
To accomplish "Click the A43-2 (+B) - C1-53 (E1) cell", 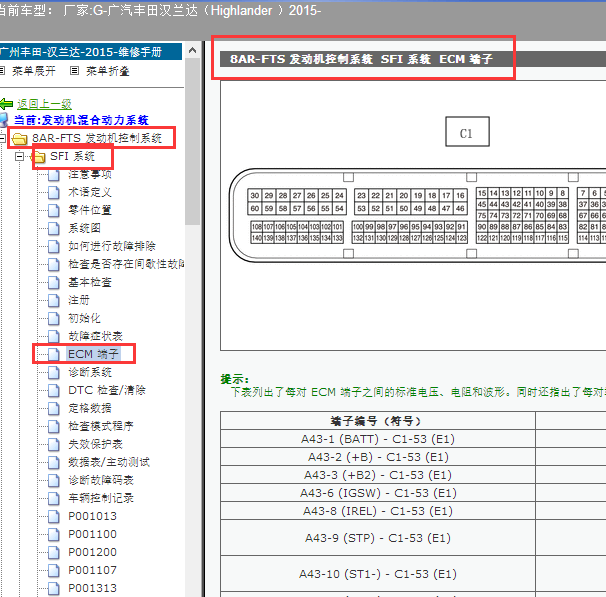I will (x=378, y=457).
